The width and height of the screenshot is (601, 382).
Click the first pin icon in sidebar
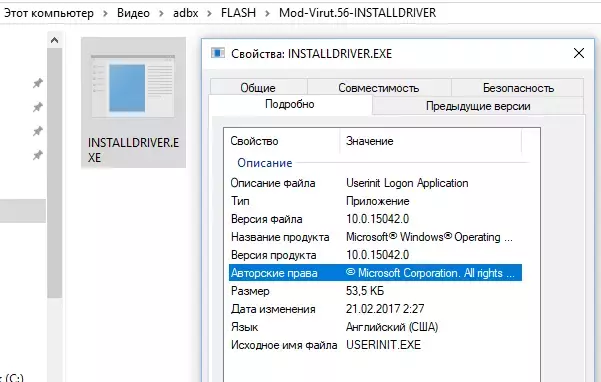(38, 83)
